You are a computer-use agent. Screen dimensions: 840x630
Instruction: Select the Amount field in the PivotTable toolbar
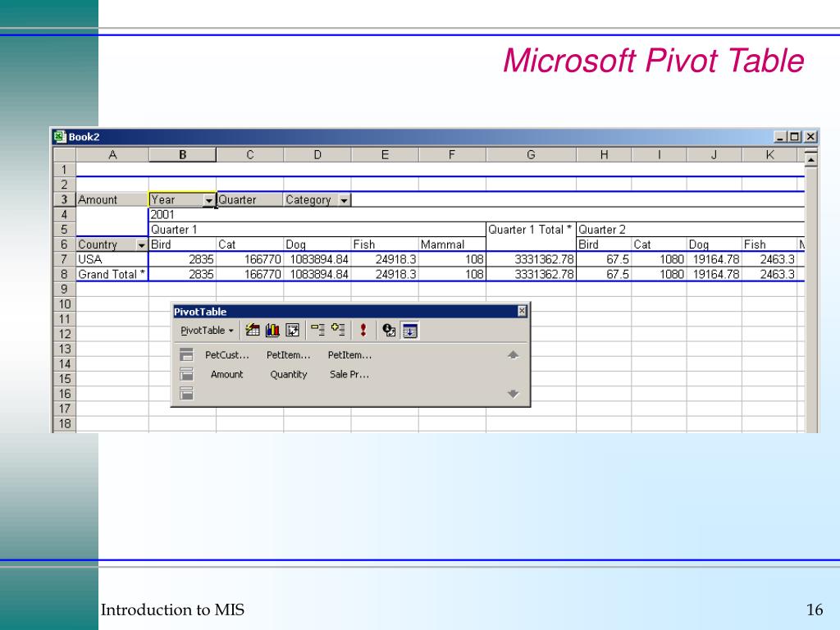click(x=226, y=374)
